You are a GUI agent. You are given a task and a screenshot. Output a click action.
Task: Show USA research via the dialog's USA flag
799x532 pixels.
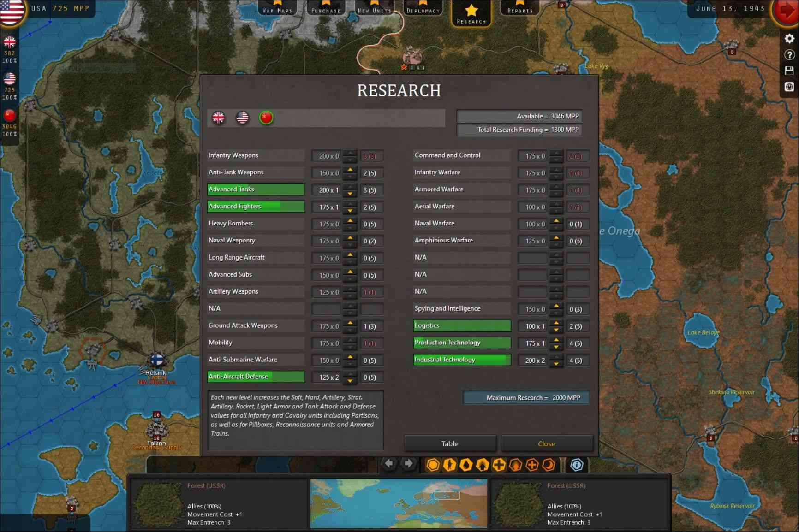tap(242, 118)
